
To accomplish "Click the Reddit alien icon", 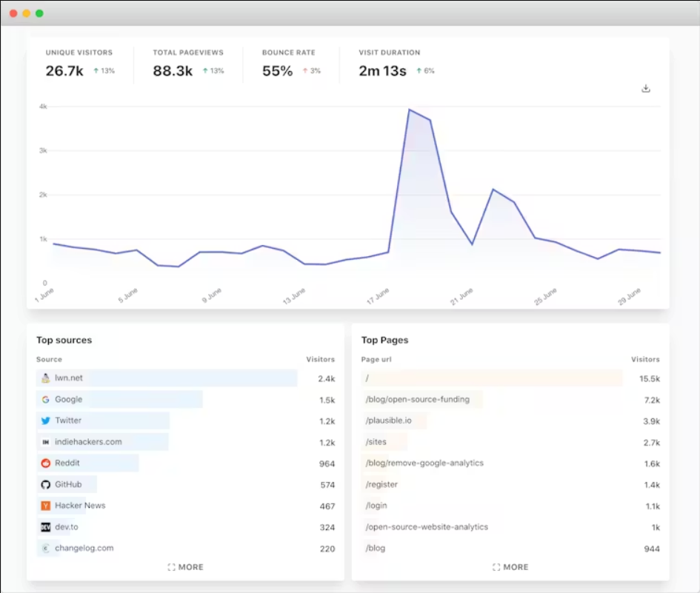I will click(45, 463).
